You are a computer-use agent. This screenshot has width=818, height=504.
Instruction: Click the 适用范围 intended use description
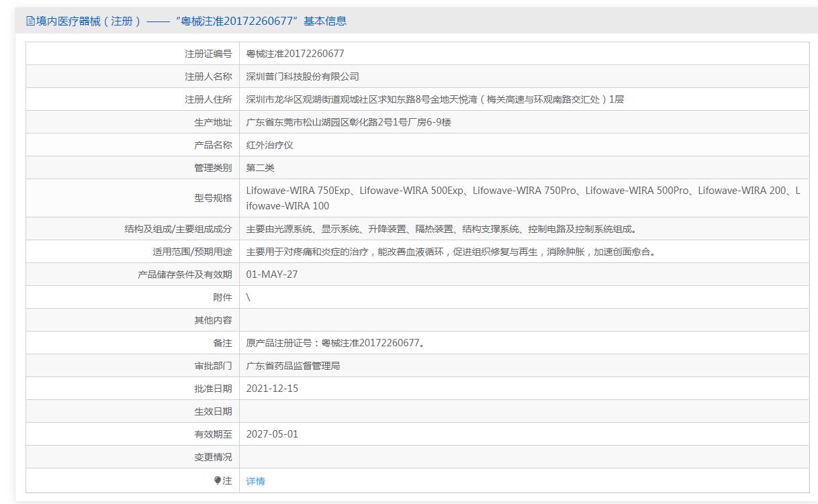click(451, 252)
